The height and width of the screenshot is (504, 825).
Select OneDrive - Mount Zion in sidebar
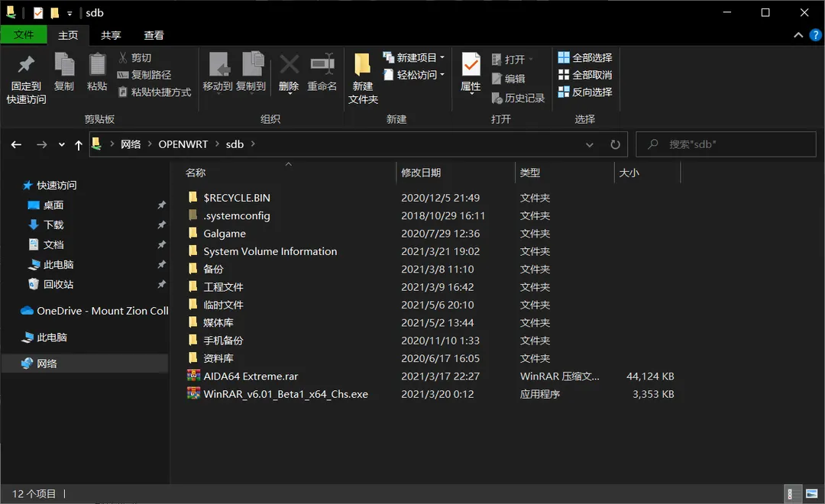95,311
